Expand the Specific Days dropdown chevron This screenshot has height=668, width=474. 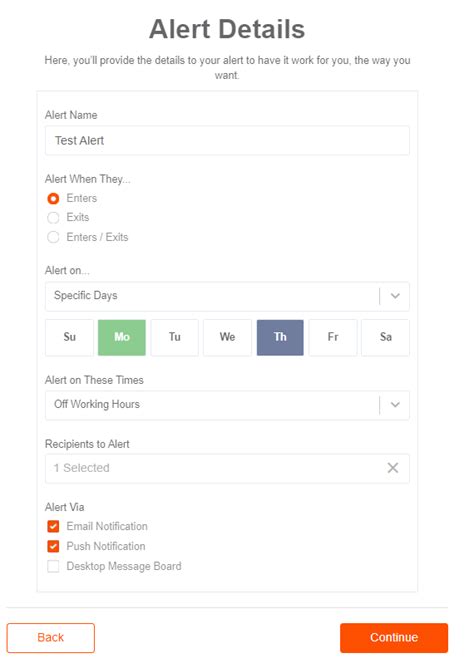tap(395, 296)
